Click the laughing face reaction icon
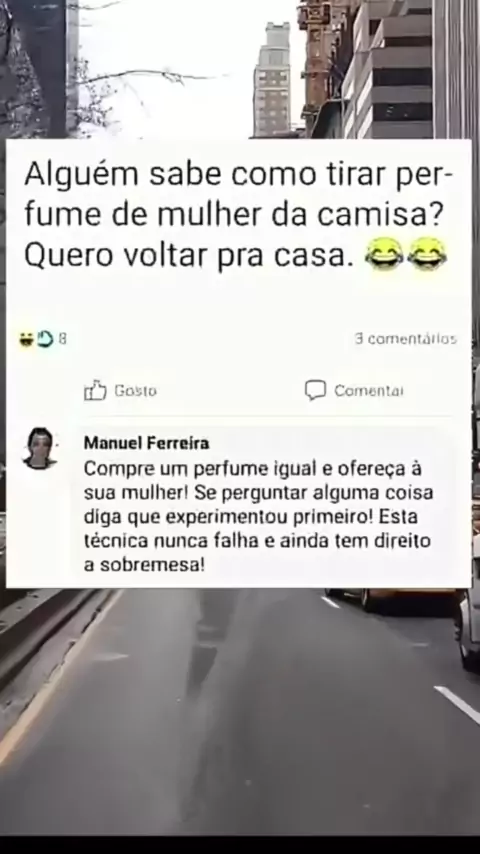The height and width of the screenshot is (854, 480). click(27, 339)
